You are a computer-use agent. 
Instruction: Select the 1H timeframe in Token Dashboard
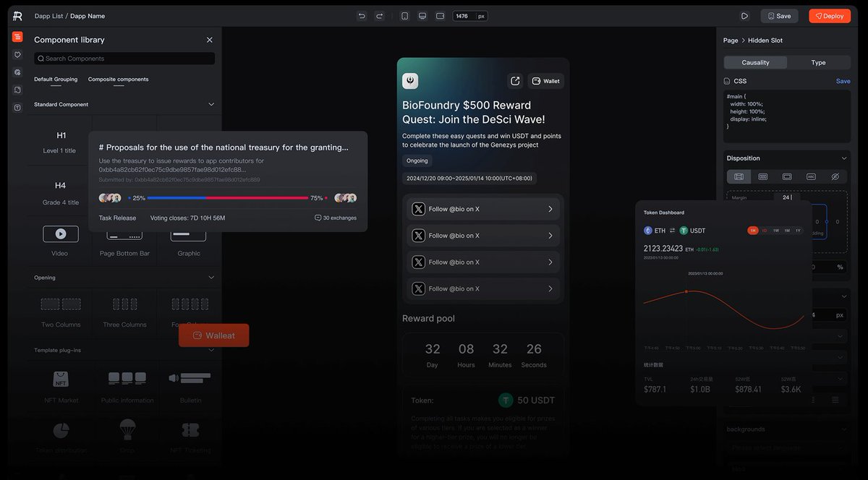(x=753, y=231)
